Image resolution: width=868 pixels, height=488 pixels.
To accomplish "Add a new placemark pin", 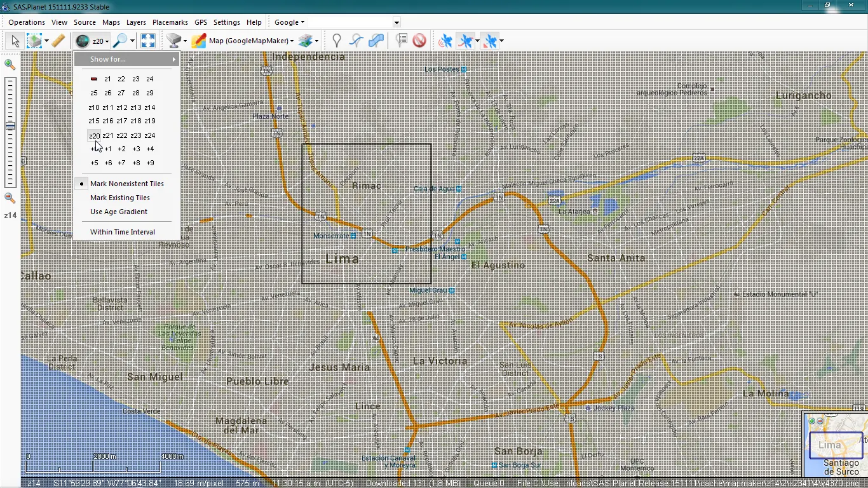I will click(336, 41).
